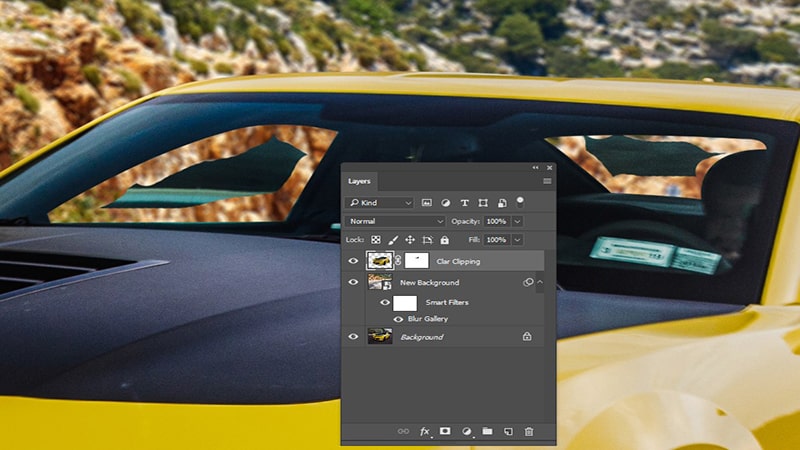Open the Opacity slider dropdown arrow
Screen dimensions: 800x450
(517, 221)
